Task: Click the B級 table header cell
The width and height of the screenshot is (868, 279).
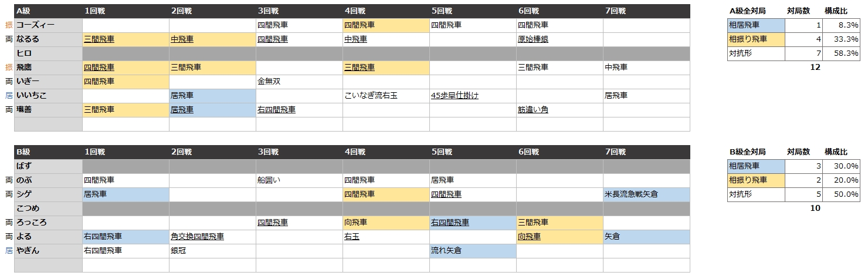Action: click(x=48, y=152)
